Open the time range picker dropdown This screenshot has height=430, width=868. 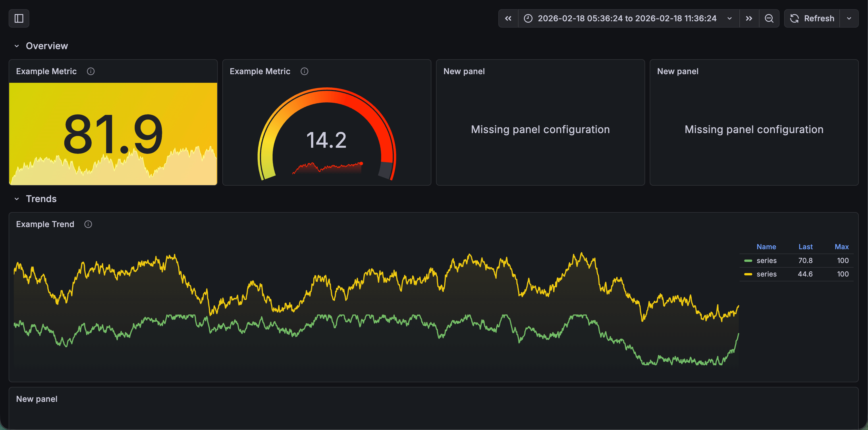[627, 18]
